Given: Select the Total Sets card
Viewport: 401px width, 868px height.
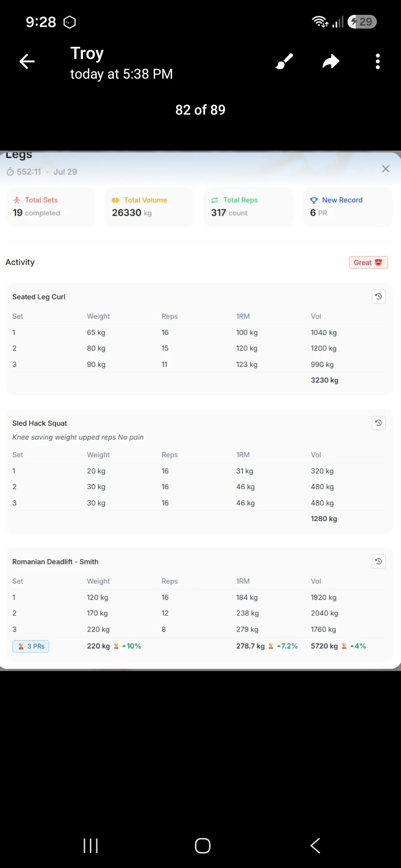Looking at the screenshot, I should point(50,207).
